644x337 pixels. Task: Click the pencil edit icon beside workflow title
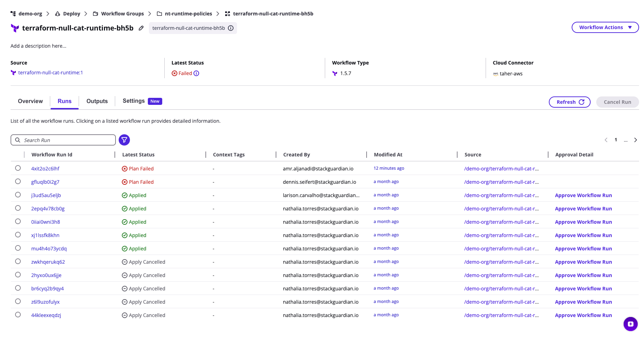[141, 28]
